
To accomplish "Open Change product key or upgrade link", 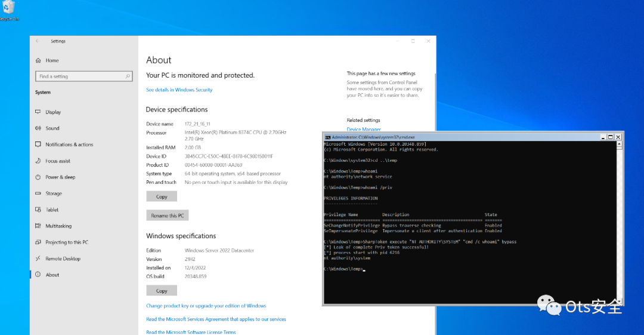I will point(206,306).
